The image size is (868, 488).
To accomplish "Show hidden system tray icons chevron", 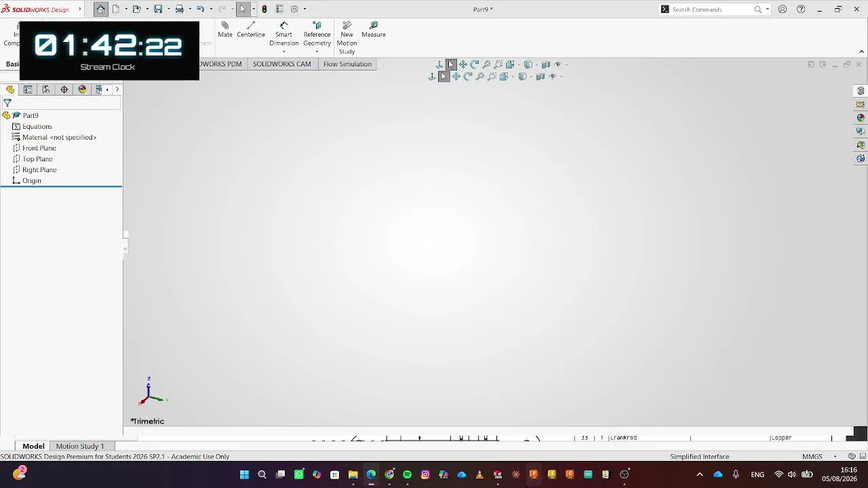I will pyautogui.click(x=700, y=474).
